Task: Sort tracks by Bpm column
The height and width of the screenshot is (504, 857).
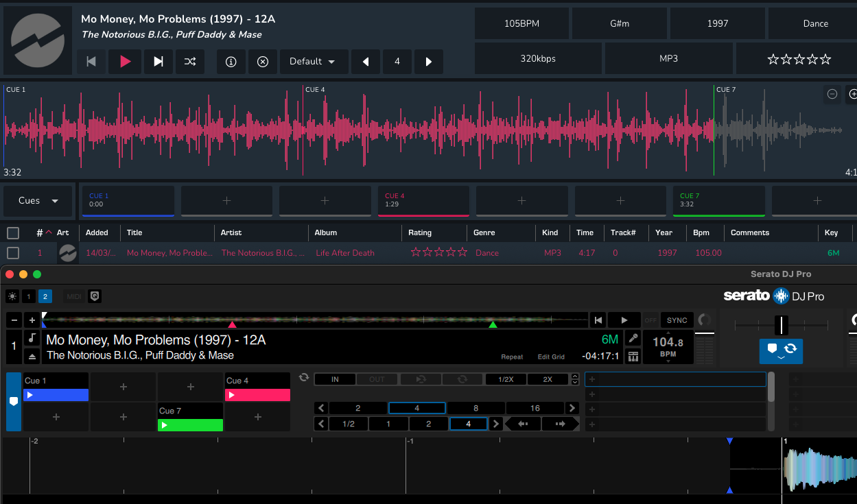Action: [x=701, y=233]
